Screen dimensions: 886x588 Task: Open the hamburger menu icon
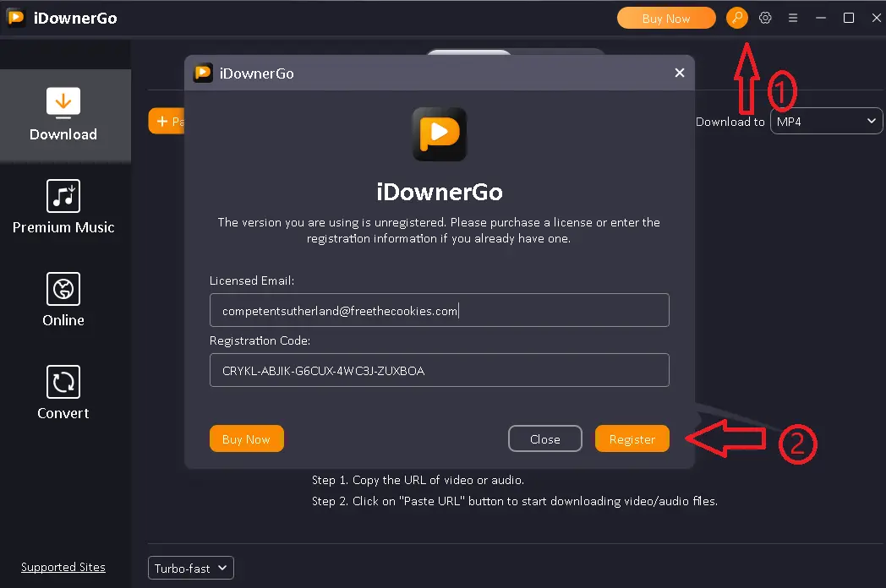point(793,18)
